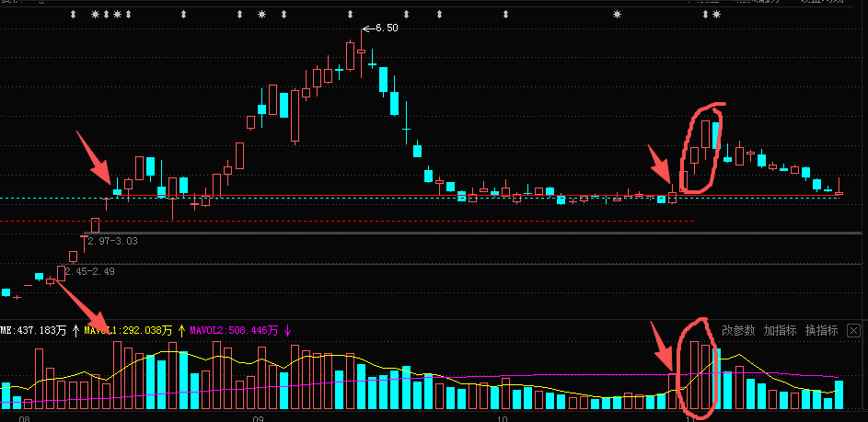Select the candlestick with the 6.50 high
868x422 pixels.
(361, 51)
